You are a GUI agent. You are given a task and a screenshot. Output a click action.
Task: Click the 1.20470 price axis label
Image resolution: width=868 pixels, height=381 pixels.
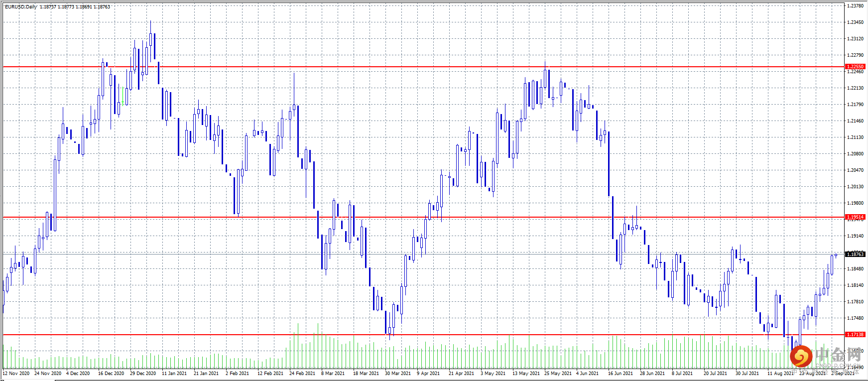click(856, 170)
